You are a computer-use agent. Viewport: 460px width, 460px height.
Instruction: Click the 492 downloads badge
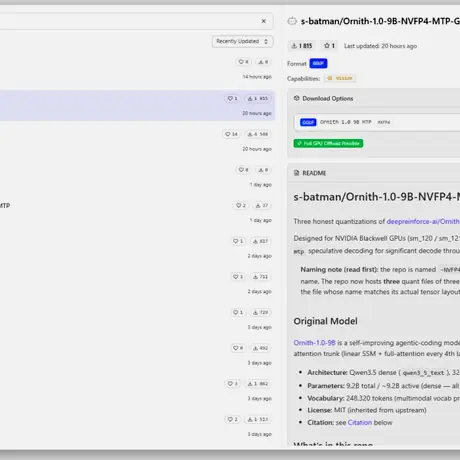pyautogui.click(x=260, y=348)
